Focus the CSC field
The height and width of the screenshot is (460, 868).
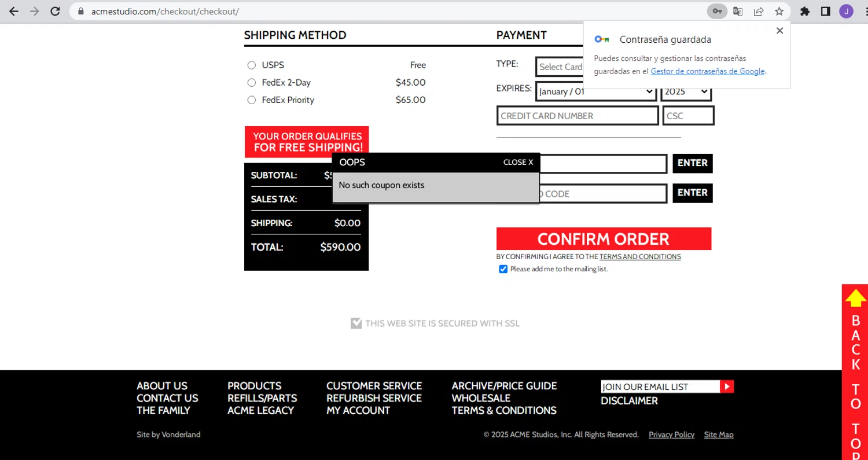point(688,116)
